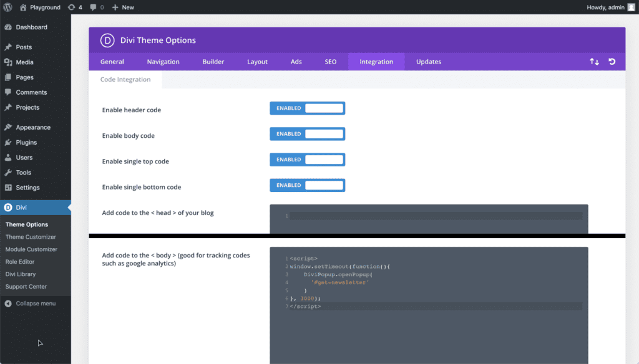The width and height of the screenshot is (639, 364).
Task: Select the Integration tab
Action: point(376,62)
